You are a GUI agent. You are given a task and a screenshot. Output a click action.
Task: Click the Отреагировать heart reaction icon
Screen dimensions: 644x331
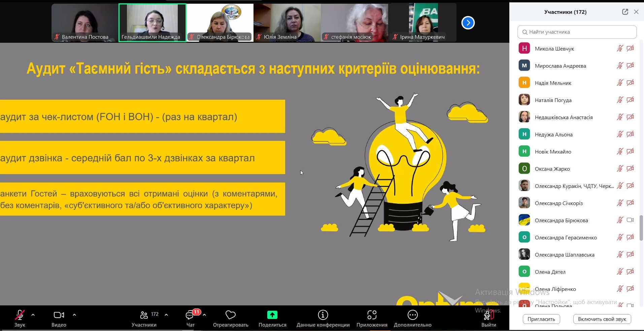point(231,315)
